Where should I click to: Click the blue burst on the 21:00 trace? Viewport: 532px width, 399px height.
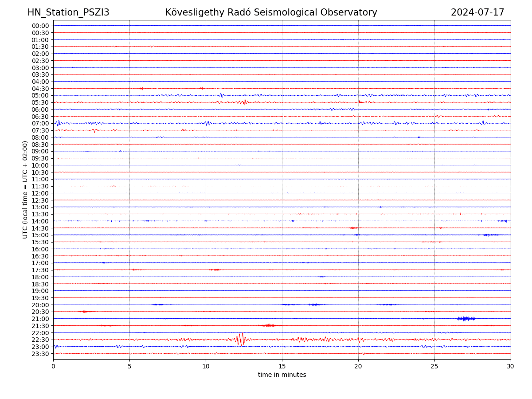coord(465,318)
